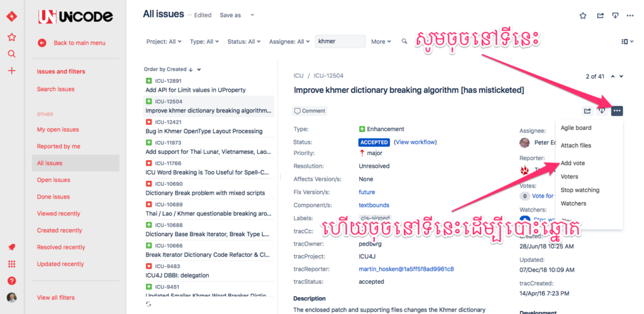The width and height of the screenshot is (644, 314).
Task: Open My open issues filter
Action: point(58,129)
